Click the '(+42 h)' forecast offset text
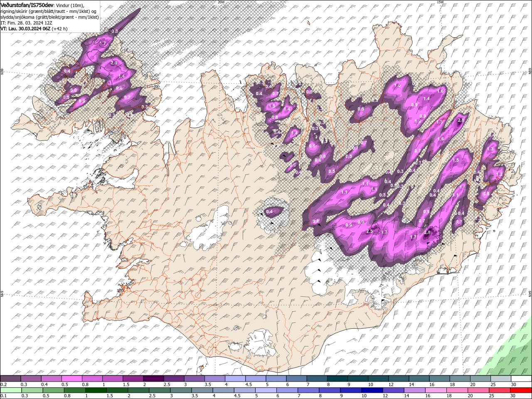532x399 pixels. click(60, 29)
